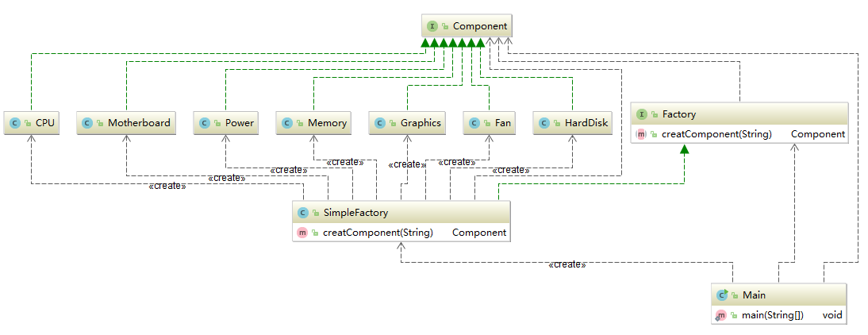Select the Main class header
868x335 pixels.
(778, 295)
